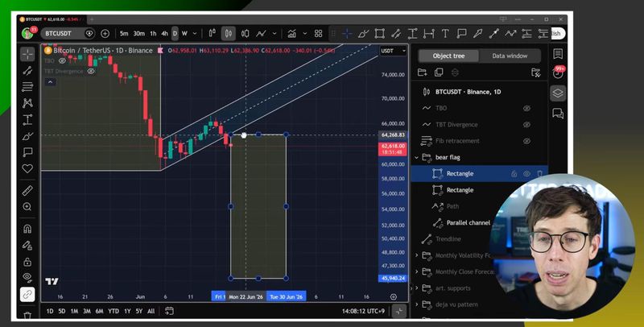This screenshot has width=644, height=327.
Task: Toggle visibility of TBO indicator in object tree
Action: coord(526,108)
